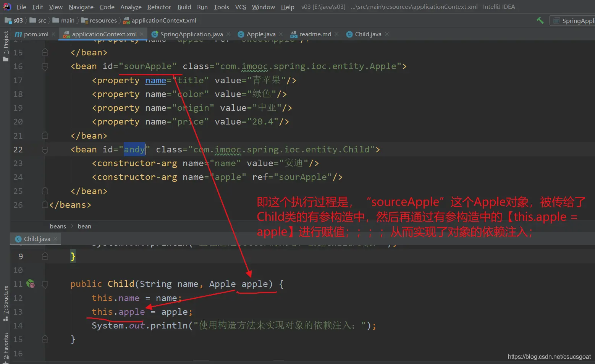The image size is (595, 364).
Task: Click the 'beans' breadcrumb element
Action: 58,226
